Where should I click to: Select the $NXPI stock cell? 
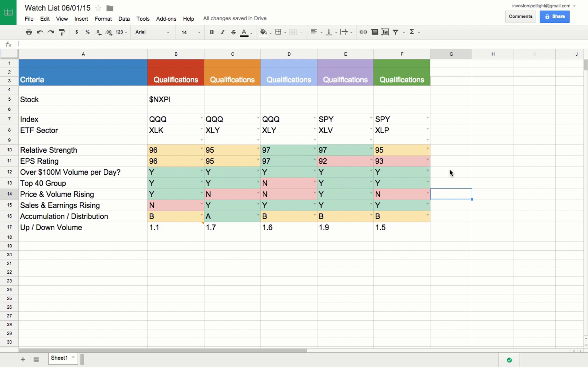[176, 100]
